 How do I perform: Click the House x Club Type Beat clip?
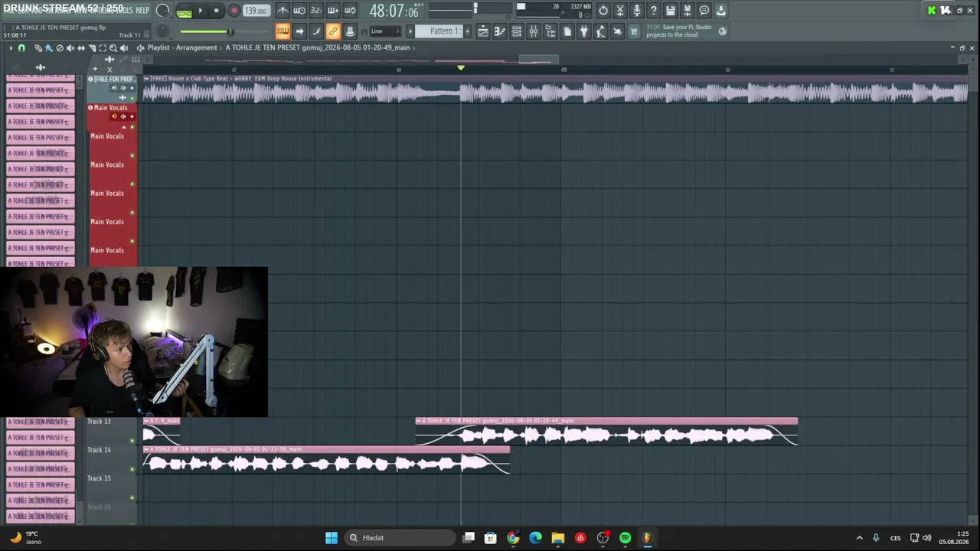[x=555, y=89]
